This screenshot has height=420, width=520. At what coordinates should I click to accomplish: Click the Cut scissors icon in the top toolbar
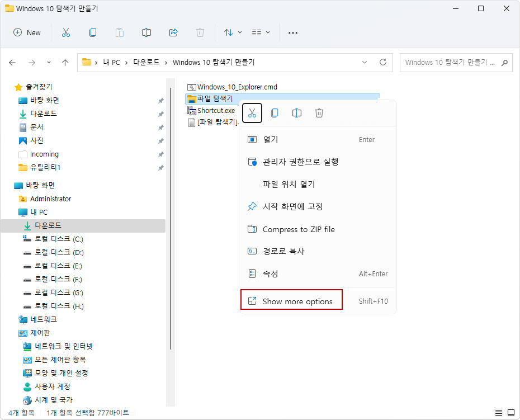[x=66, y=32]
